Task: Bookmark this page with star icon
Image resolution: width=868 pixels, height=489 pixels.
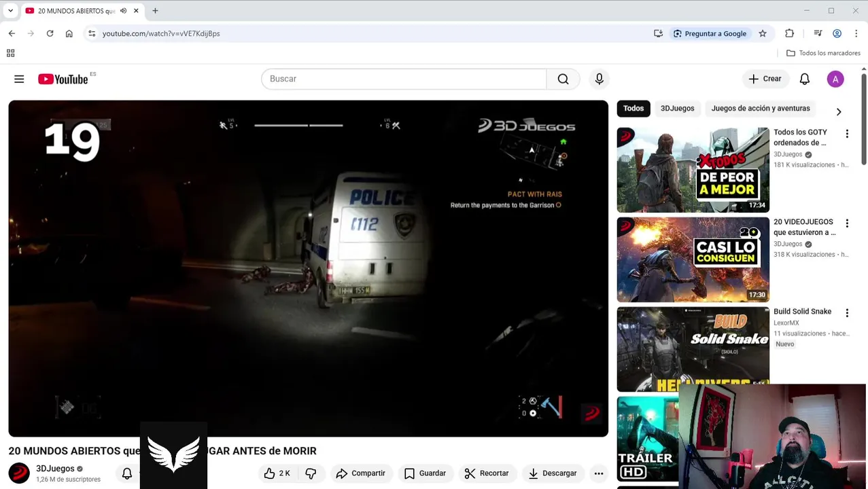Action: pos(763,33)
